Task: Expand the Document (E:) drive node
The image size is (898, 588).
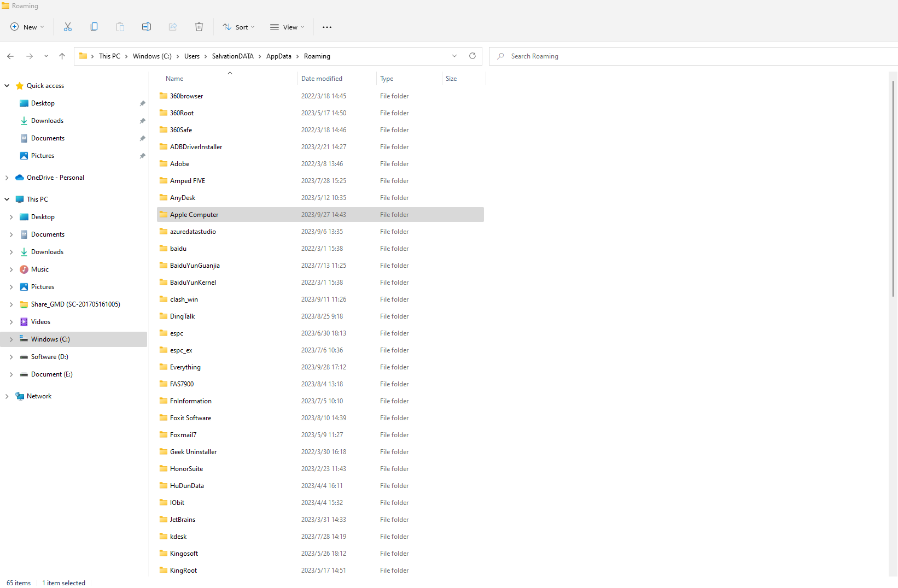Action: (11, 374)
